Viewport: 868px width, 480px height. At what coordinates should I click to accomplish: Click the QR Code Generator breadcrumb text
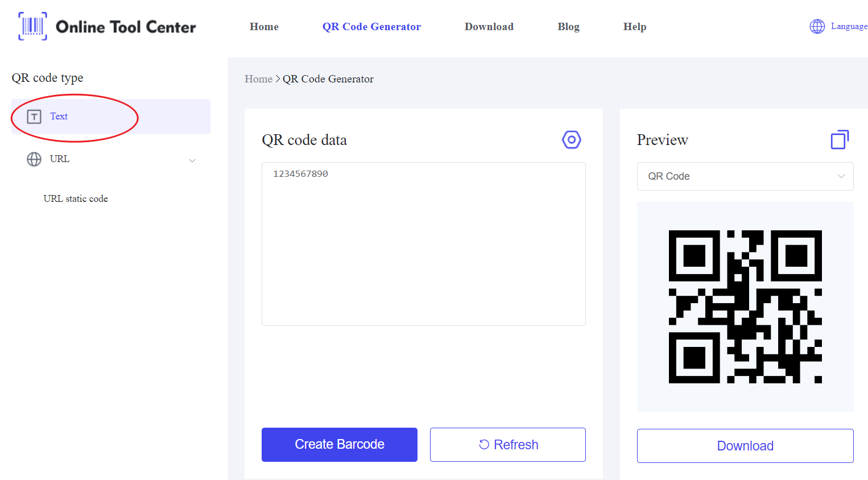click(x=328, y=79)
